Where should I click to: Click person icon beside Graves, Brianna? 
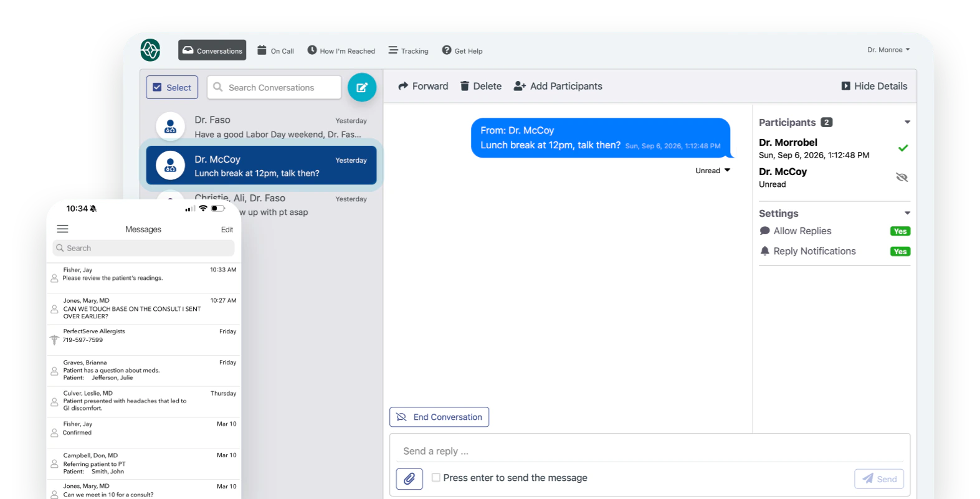54,371
